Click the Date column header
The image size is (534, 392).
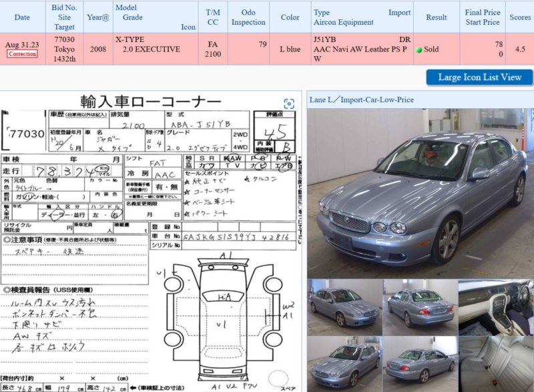[22, 17]
